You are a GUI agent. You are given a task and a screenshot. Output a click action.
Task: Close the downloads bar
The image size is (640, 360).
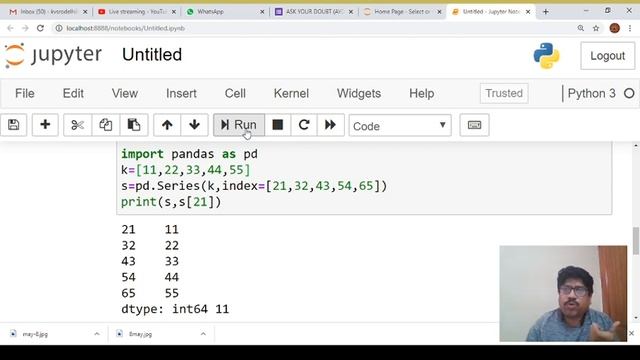tap(631, 333)
